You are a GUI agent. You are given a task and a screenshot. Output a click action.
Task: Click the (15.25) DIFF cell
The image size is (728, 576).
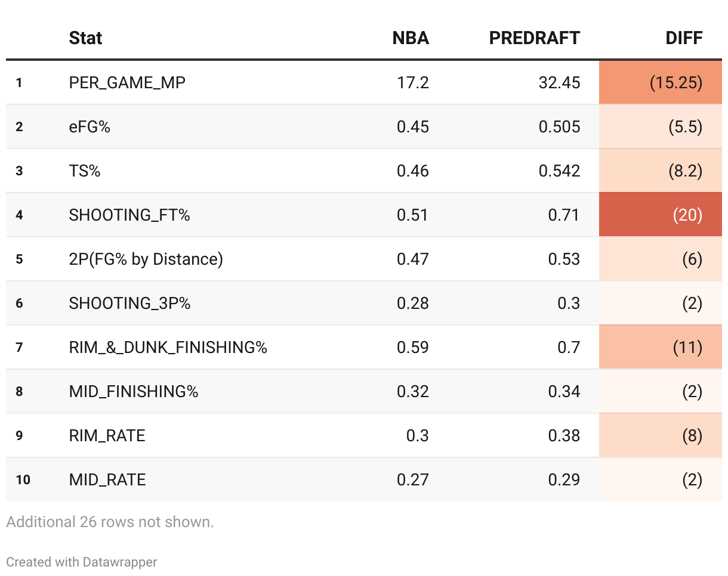tap(675, 82)
